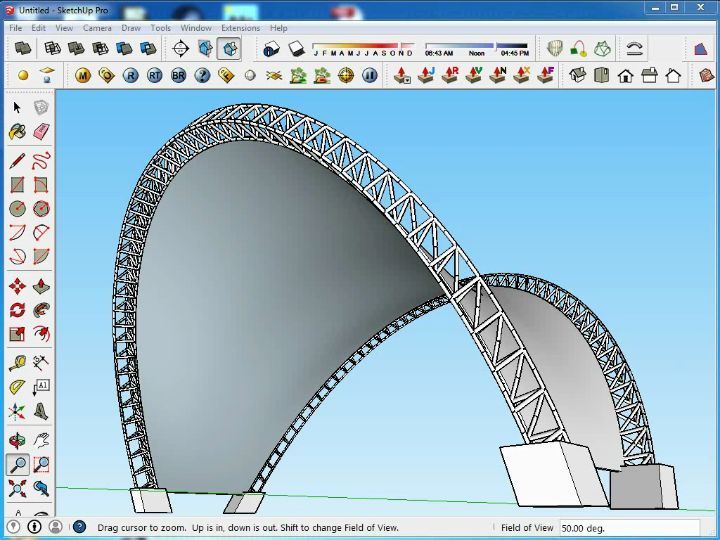Select the Move tool with red arrows
Image resolution: width=720 pixels, height=540 pixels.
(x=17, y=286)
